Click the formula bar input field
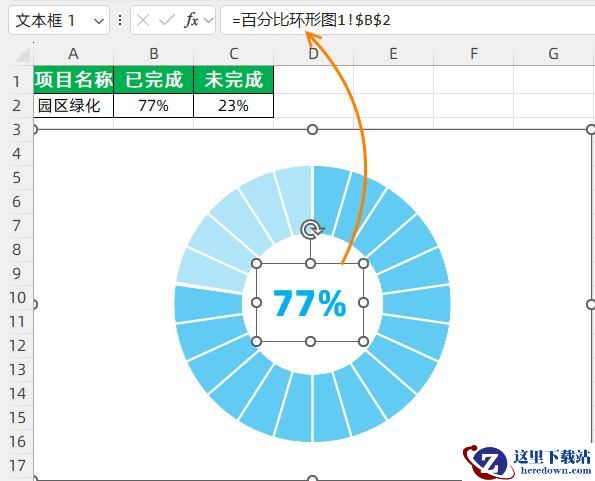This screenshot has width=595, height=481. (x=408, y=20)
